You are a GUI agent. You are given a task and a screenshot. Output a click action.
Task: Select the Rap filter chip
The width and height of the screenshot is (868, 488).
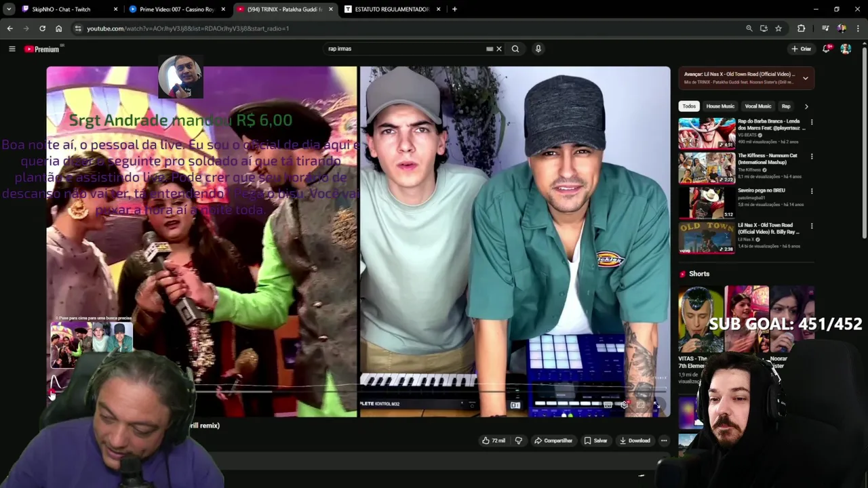point(786,106)
